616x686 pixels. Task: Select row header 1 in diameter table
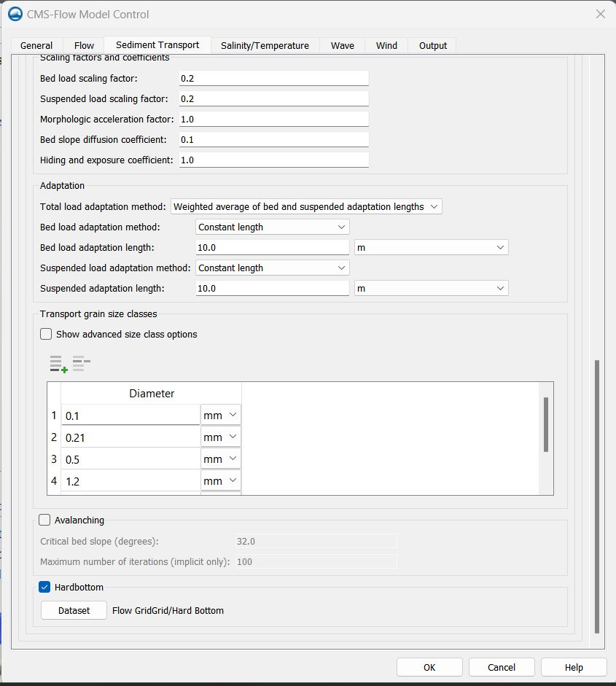[54, 416]
